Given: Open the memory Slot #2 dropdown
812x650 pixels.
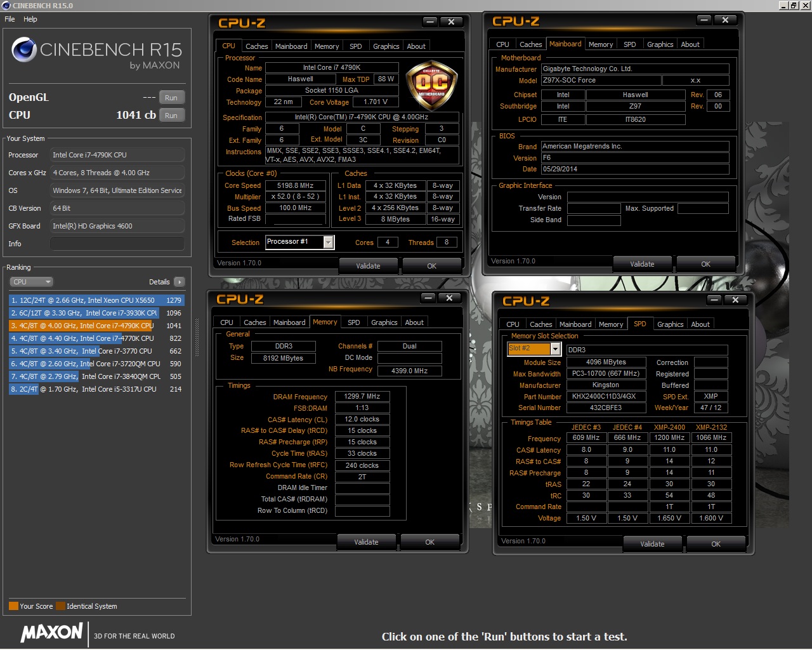Looking at the screenshot, I should coord(555,348).
